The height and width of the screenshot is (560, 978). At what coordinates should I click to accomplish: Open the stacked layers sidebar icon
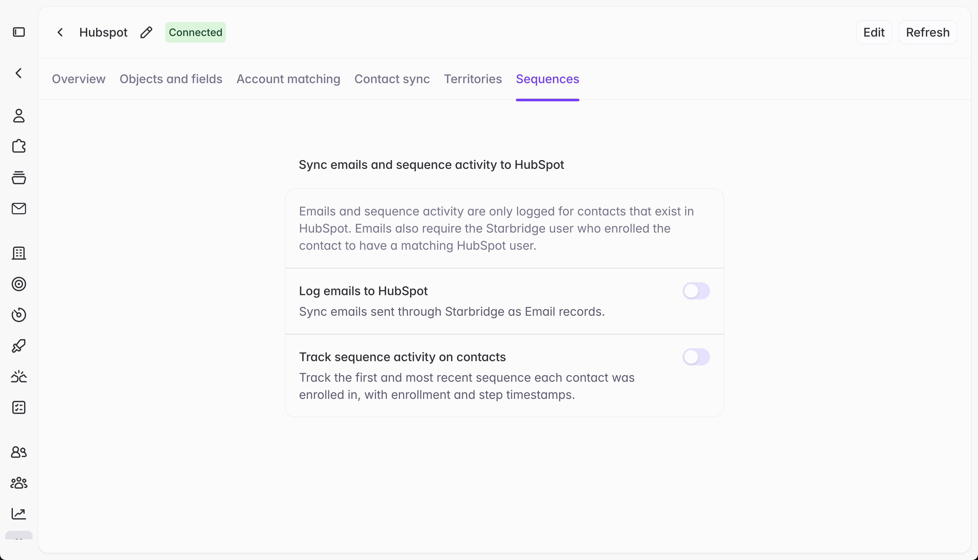(19, 177)
